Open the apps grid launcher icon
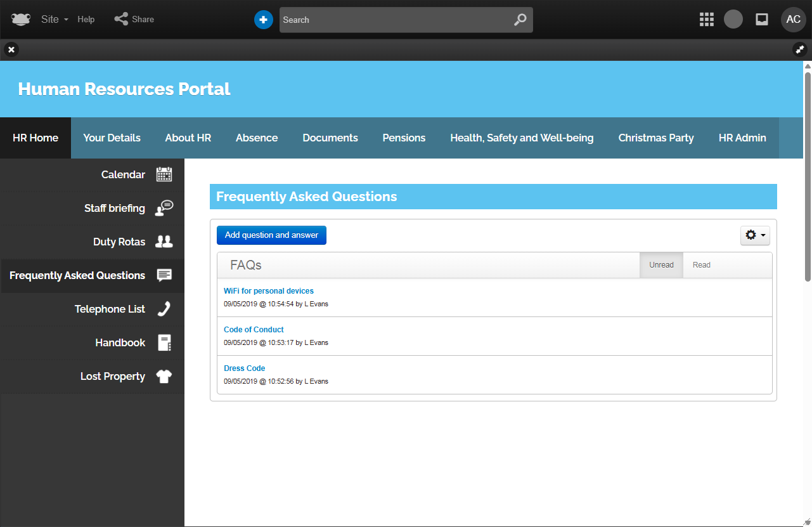 (x=707, y=20)
